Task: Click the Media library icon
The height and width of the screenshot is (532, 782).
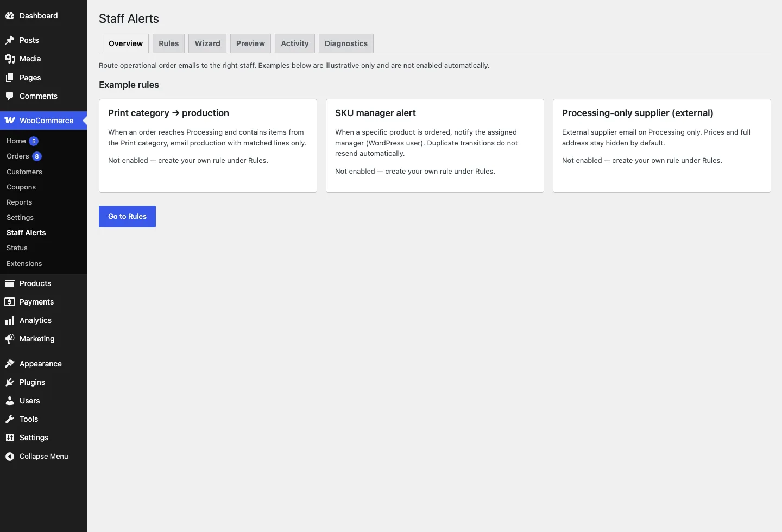Action: click(x=10, y=59)
